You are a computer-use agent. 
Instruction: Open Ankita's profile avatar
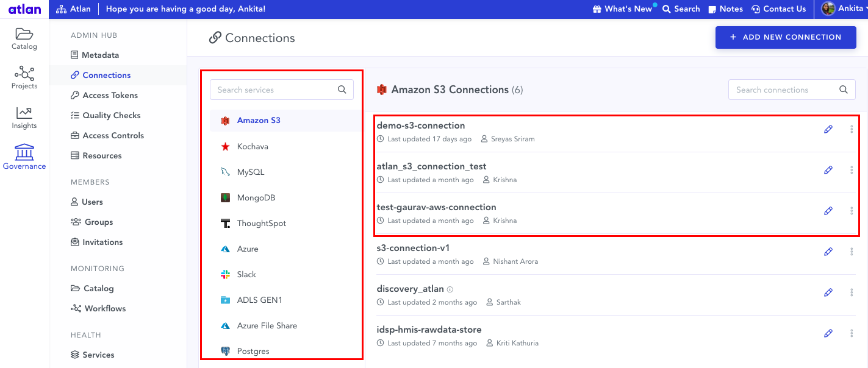pyautogui.click(x=828, y=9)
